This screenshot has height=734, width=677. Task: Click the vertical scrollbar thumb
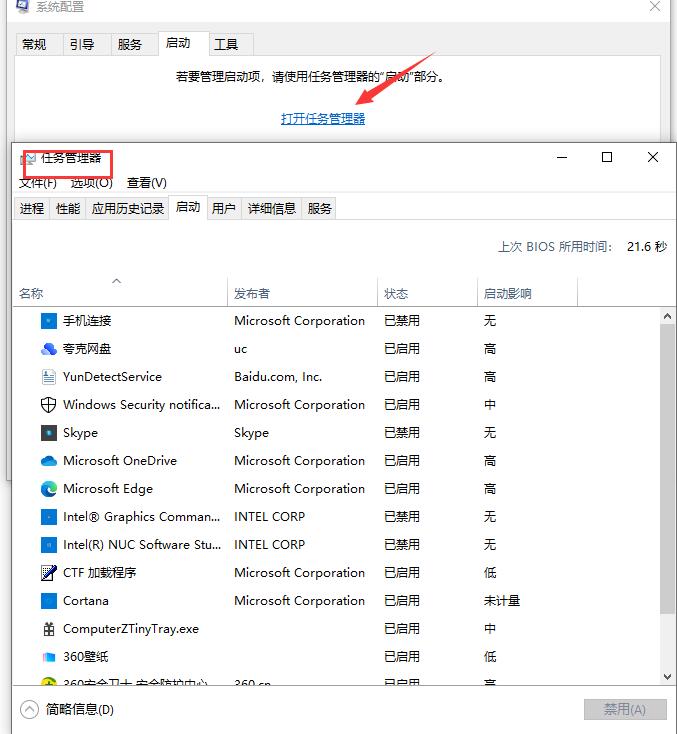coord(667,468)
